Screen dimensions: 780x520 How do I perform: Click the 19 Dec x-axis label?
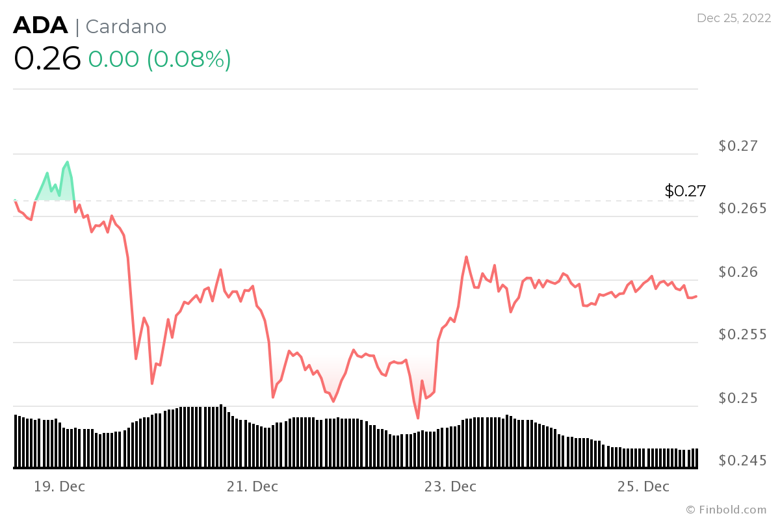58,487
